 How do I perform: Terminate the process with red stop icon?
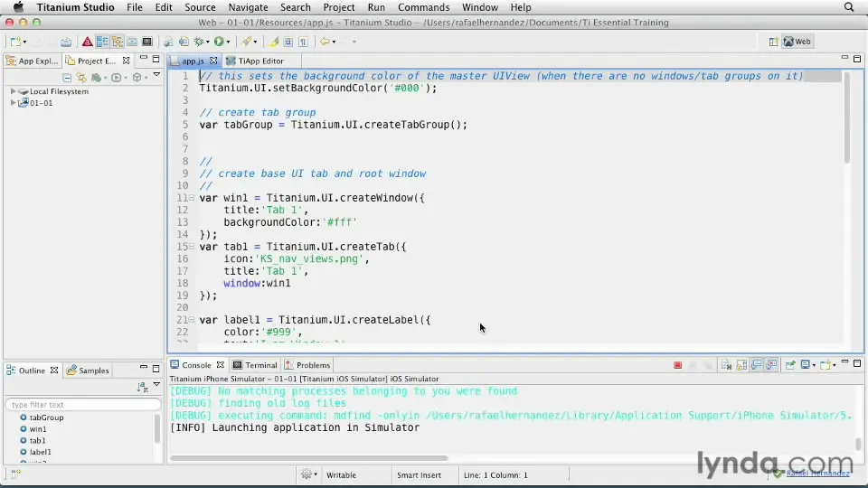pos(677,365)
